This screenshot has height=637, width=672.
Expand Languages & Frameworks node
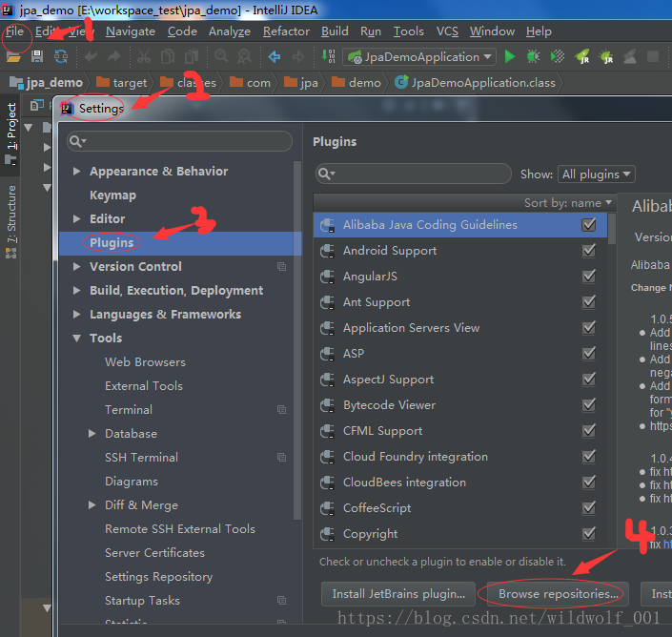(76, 315)
